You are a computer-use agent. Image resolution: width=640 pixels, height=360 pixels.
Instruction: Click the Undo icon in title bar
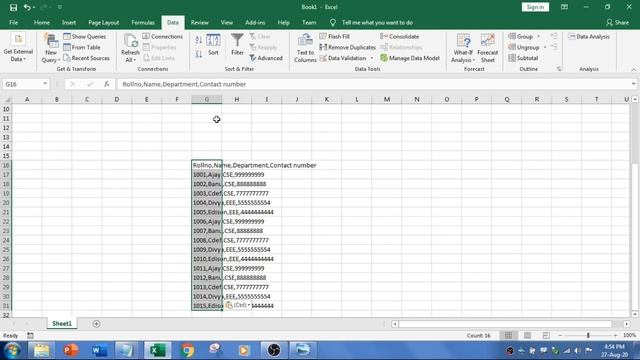click(27, 7)
